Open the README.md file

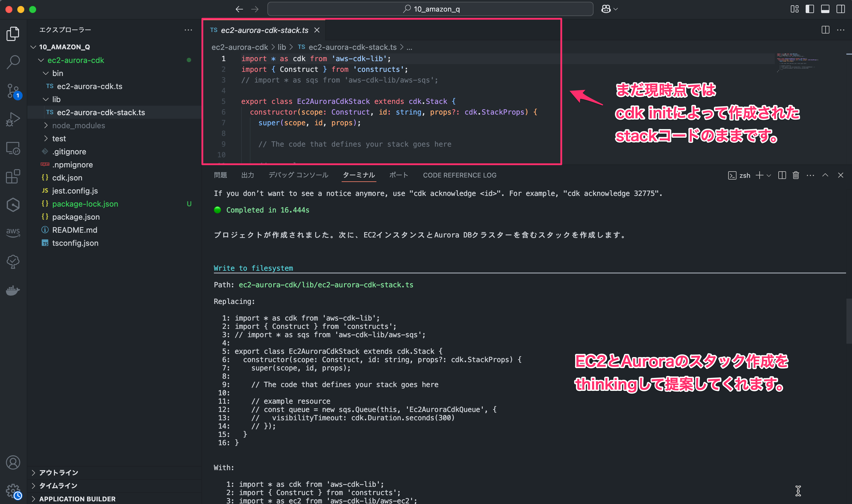coord(114,230)
